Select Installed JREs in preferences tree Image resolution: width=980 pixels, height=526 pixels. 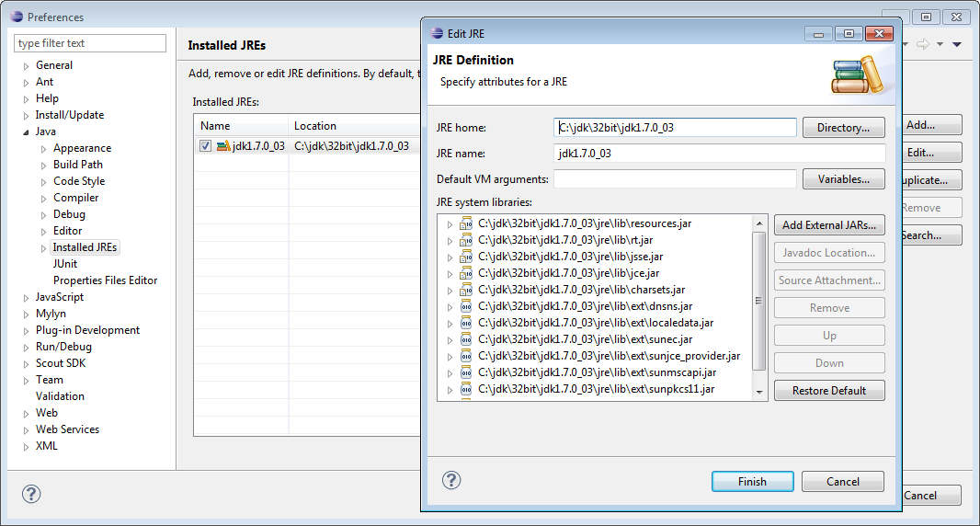tap(85, 247)
